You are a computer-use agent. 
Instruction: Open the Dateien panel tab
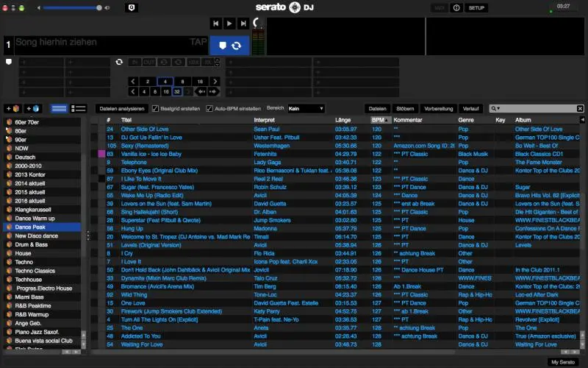coord(378,108)
